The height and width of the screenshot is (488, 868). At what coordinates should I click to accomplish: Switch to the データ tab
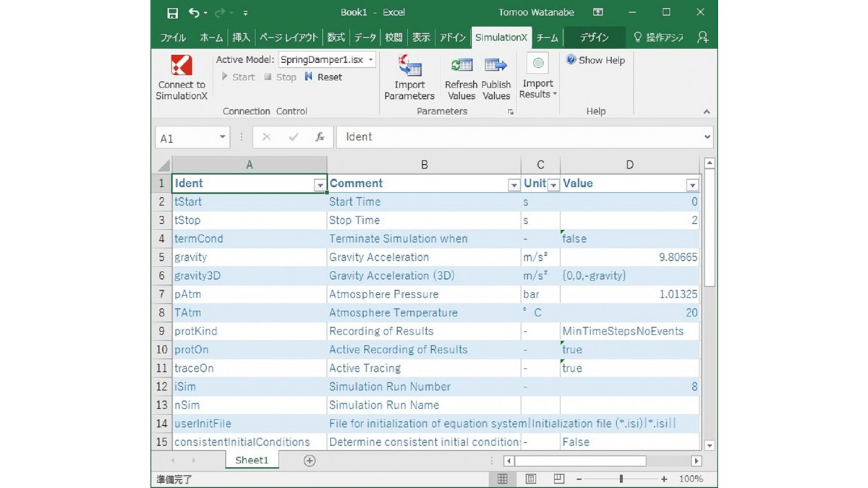click(365, 38)
